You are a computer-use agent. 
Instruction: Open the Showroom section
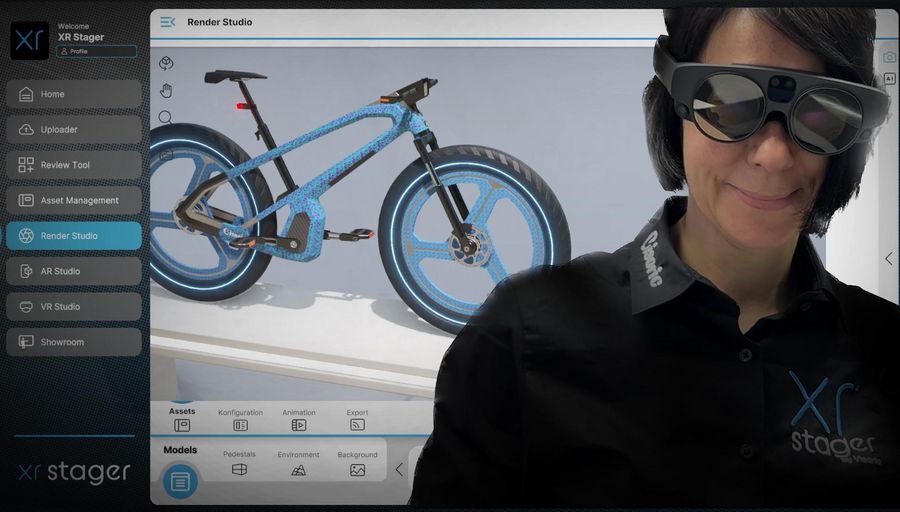[x=74, y=342]
